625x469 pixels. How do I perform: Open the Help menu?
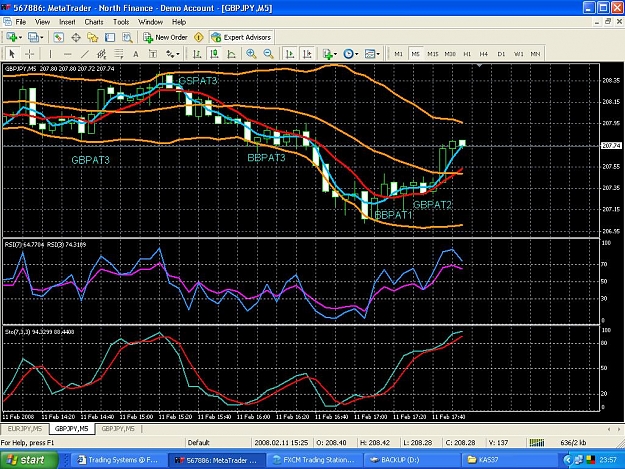point(179,22)
